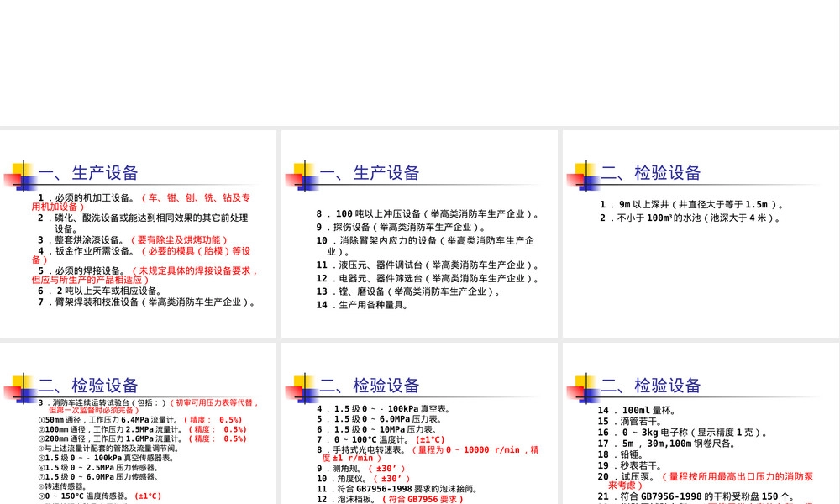Image resolution: width=840 pixels, height=504 pixels.
Task: Click line 9．探伤设备
Action: pyautogui.click(x=402, y=227)
